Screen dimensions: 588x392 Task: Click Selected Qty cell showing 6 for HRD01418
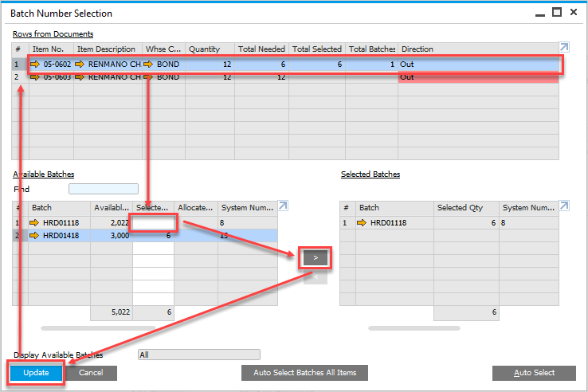(154, 236)
